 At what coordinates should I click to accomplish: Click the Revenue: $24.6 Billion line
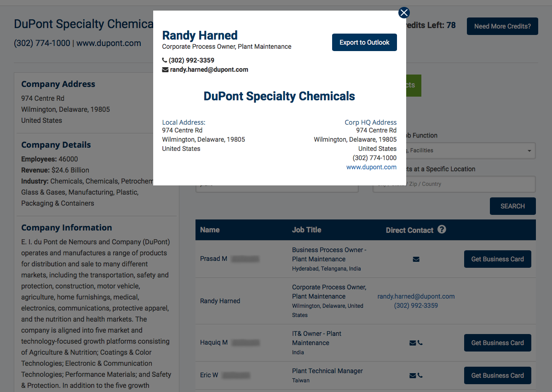(55, 170)
